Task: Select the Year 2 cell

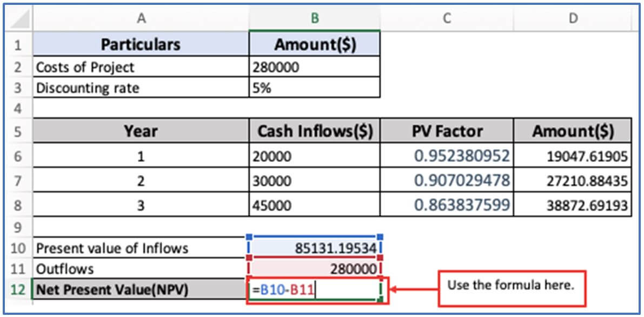Action: (141, 180)
